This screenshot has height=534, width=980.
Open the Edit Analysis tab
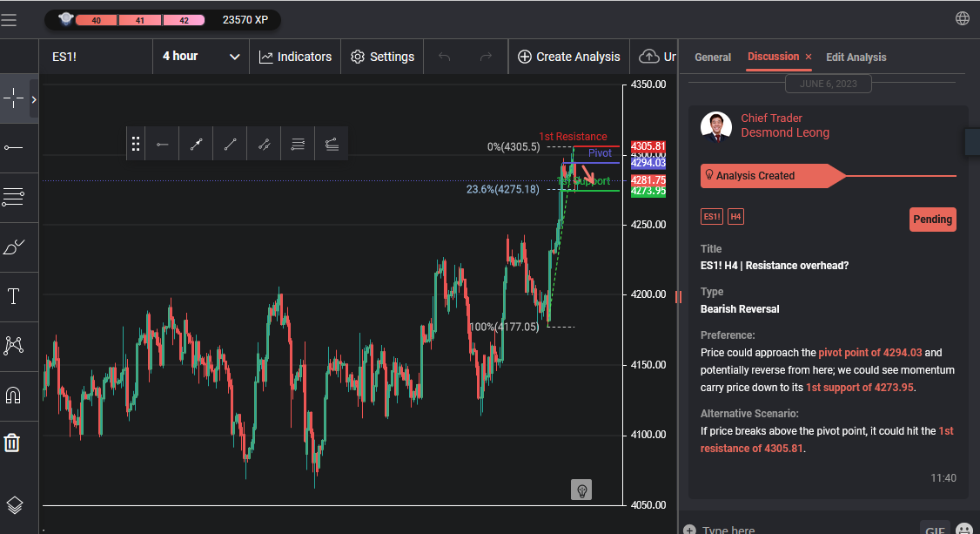point(856,57)
